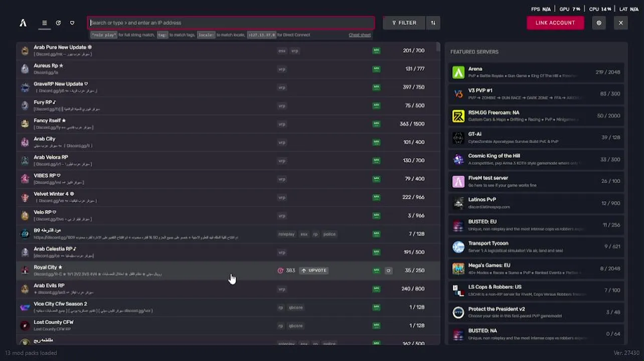Open the Cheat sheet link
The image size is (644, 361).
(x=360, y=35)
